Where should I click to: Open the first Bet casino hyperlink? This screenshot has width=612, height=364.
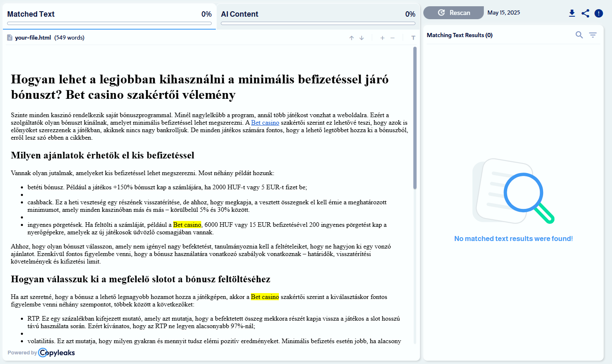click(x=265, y=123)
